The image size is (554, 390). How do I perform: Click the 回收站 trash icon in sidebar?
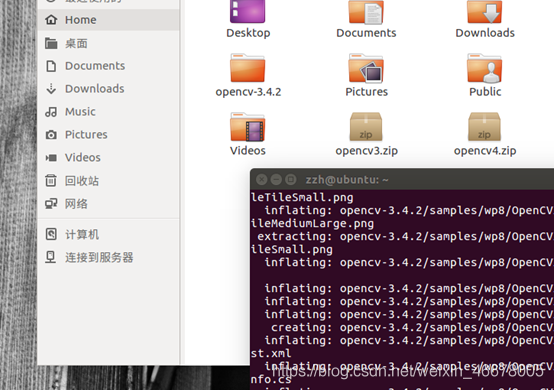[51, 181]
